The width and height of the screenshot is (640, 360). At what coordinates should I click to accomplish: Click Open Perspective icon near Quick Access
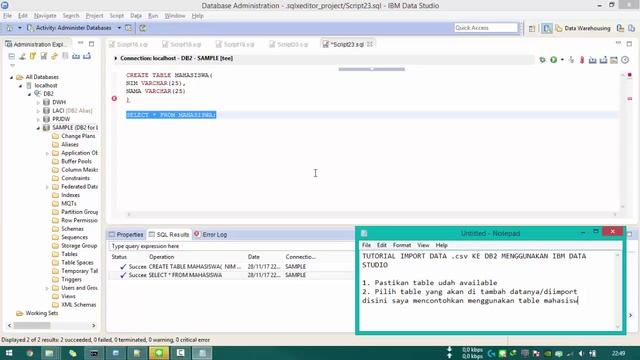(532, 28)
